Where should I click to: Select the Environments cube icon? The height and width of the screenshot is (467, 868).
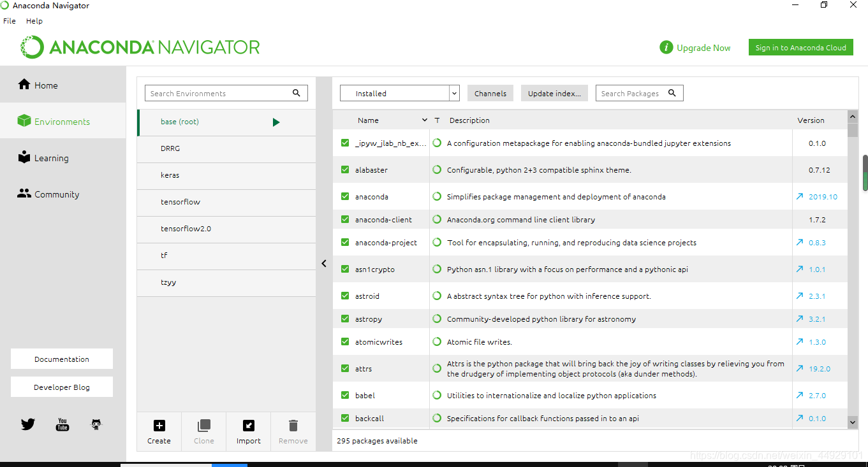pyautogui.click(x=24, y=120)
